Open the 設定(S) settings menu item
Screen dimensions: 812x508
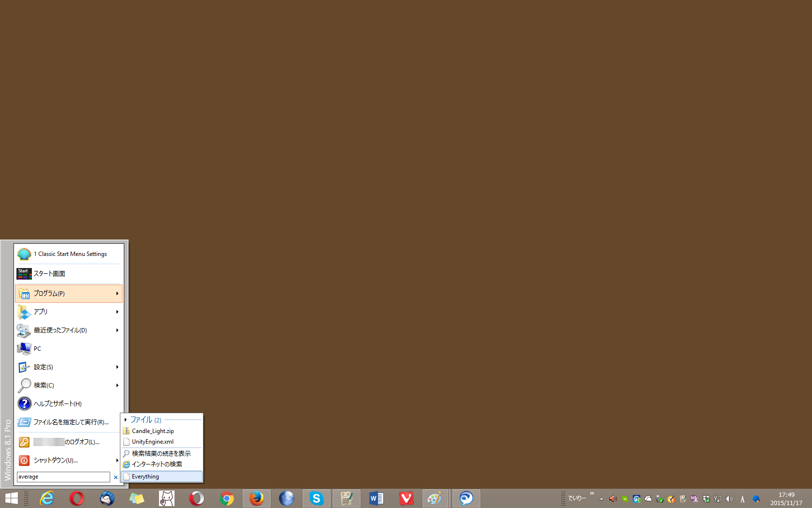click(x=69, y=367)
